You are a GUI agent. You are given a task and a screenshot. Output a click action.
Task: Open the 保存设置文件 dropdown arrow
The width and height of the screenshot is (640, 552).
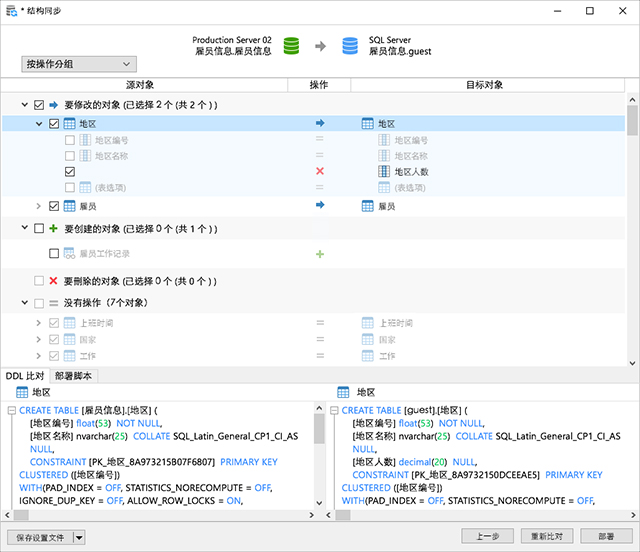click(79, 538)
